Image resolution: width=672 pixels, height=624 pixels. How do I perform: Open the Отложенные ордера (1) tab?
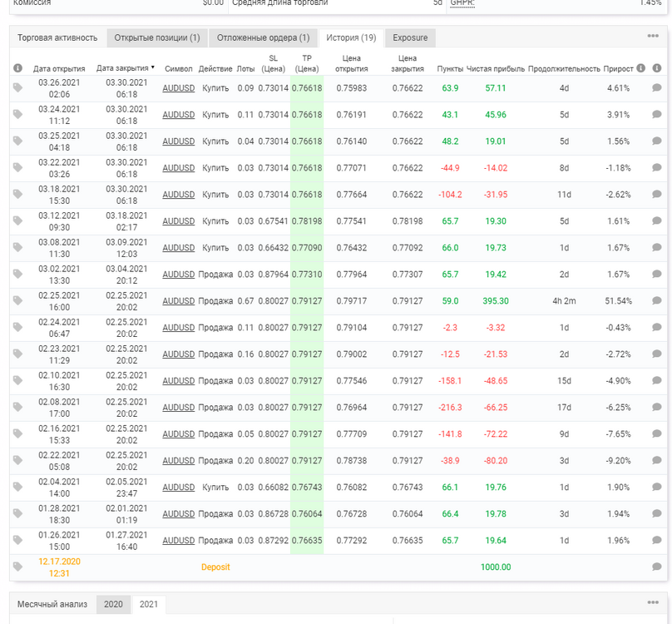263,37
